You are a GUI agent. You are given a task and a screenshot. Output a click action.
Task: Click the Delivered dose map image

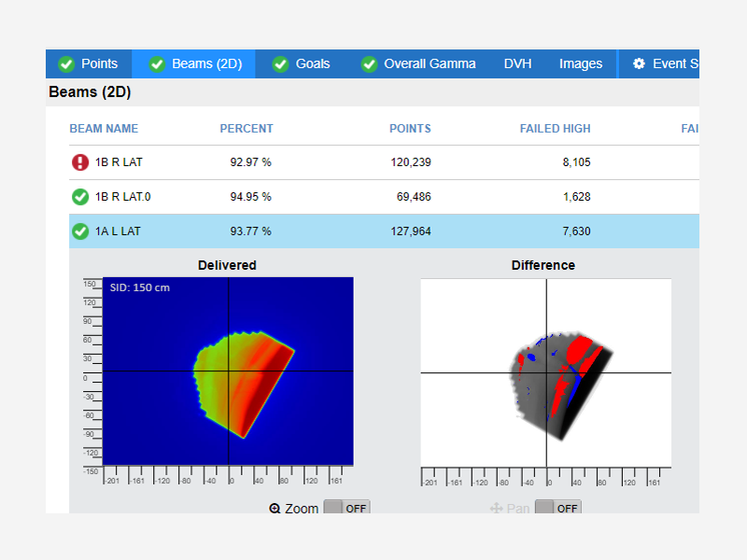coord(228,371)
